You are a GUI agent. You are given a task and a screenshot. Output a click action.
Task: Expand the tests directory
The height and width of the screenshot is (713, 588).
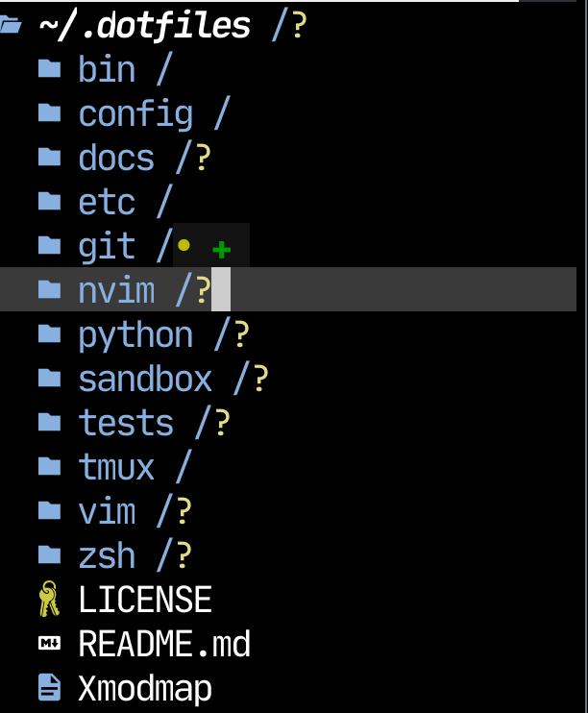click(126, 423)
